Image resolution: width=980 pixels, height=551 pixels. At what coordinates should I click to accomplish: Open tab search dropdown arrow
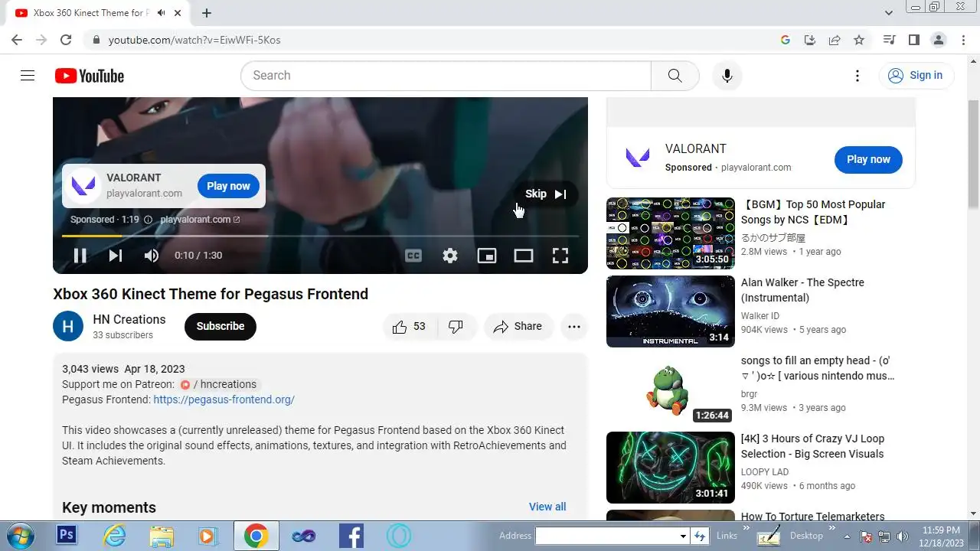[x=889, y=13]
